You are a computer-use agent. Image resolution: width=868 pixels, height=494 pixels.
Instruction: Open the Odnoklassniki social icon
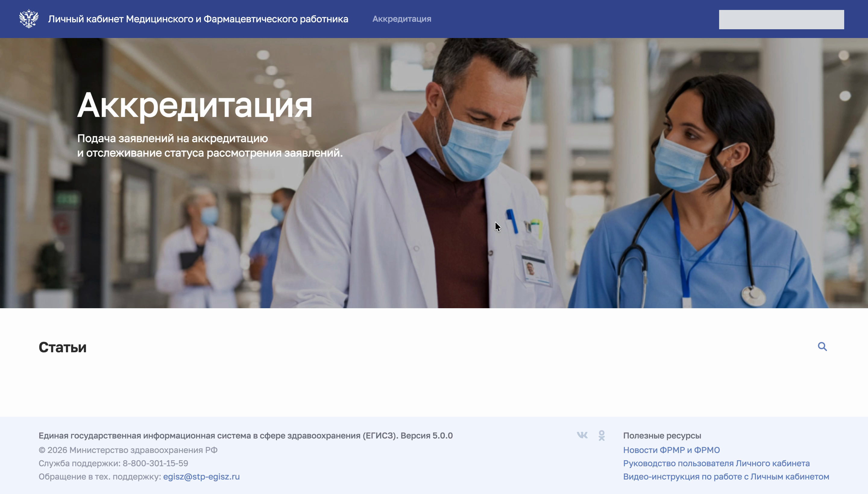pos(602,435)
